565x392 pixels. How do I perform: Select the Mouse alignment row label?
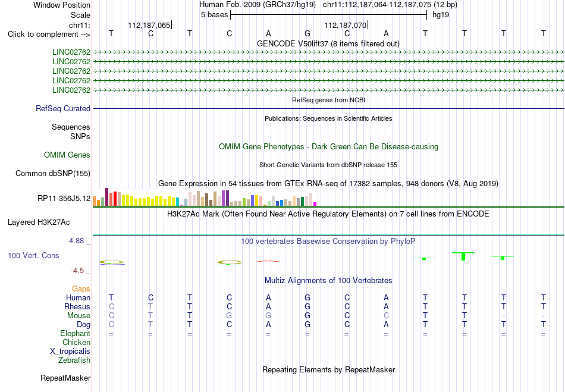tap(79, 316)
